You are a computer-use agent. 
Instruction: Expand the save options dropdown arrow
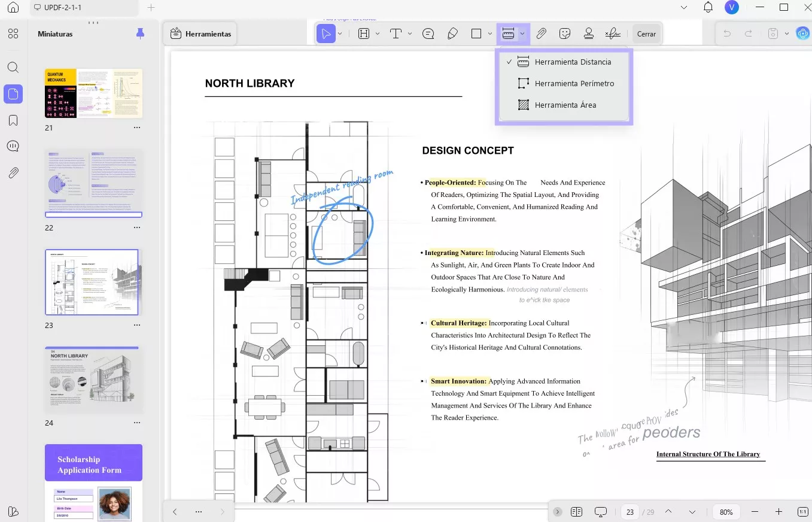(x=786, y=34)
